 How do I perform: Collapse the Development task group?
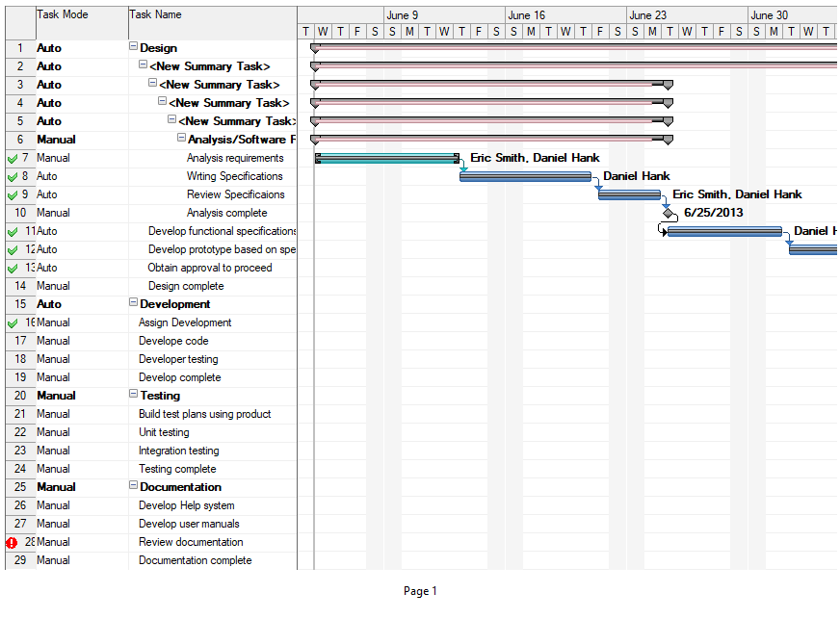click(x=133, y=303)
